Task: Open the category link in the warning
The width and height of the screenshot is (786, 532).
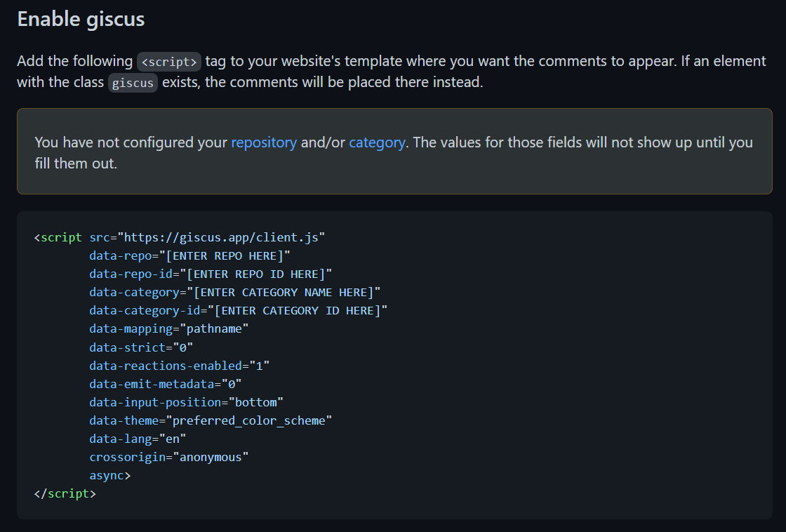Action: coord(376,142)
